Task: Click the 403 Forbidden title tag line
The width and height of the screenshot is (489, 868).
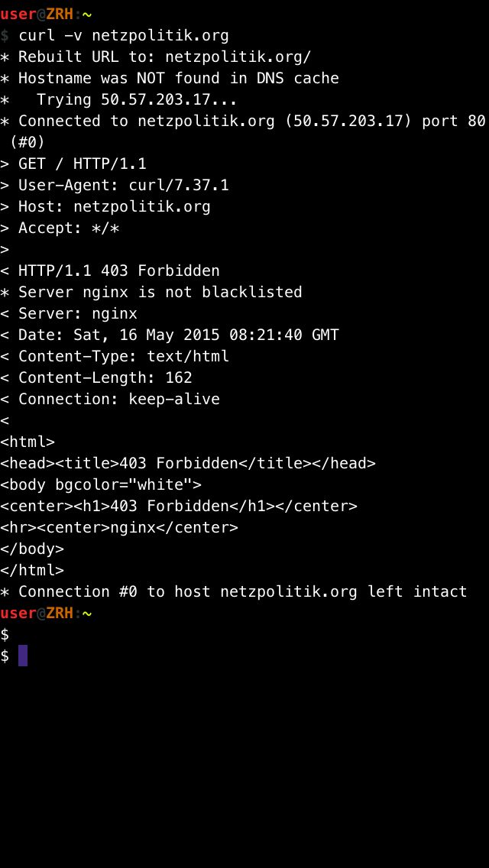Action: 188,463
